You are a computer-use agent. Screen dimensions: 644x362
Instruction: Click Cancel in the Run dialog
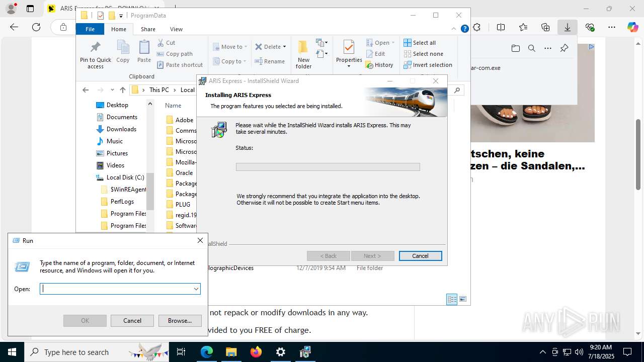pos(132,321)
